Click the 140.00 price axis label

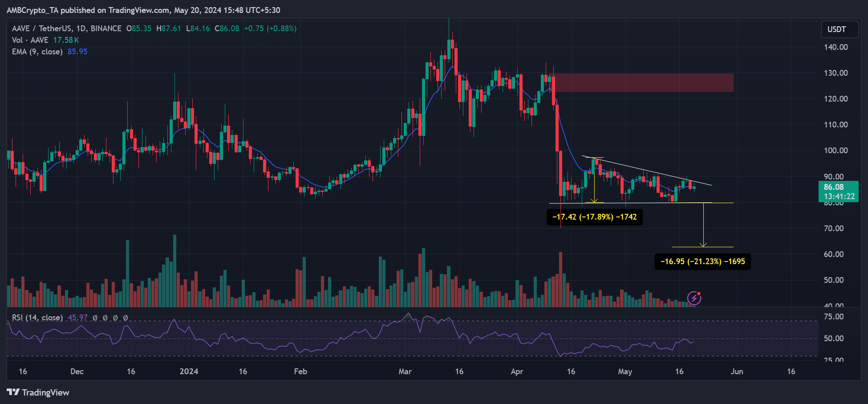coord(836,47)
